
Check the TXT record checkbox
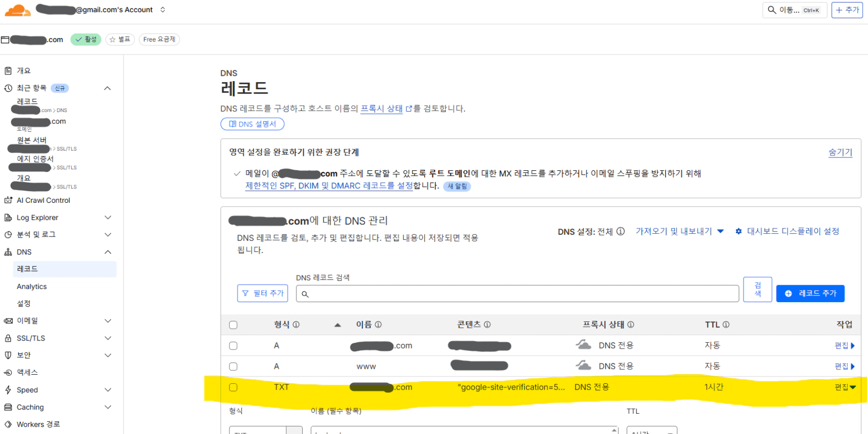233,388
